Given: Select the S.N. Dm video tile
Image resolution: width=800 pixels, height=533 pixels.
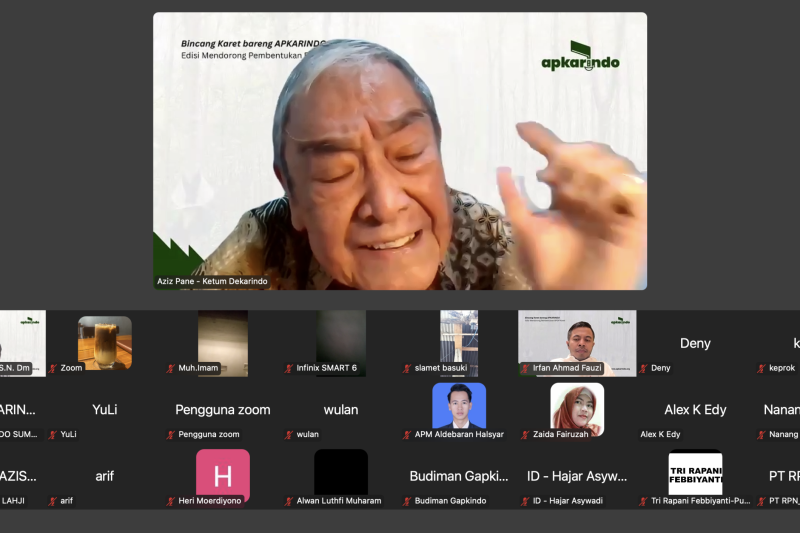Looking at the screenshot, I should [22, 343].
